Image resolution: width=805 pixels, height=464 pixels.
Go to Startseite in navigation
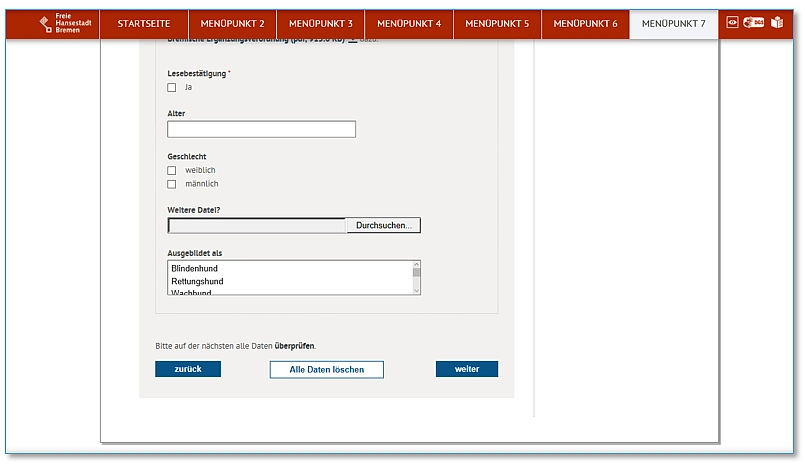click(x=145, y=23)
